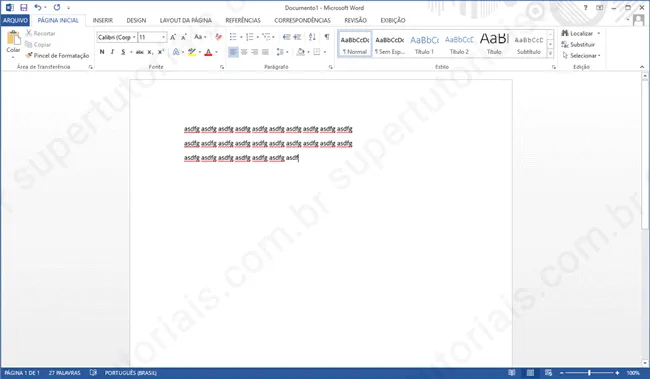Screen dimensions: 650x379
Task: Open font color dropdown arrow
Action: click(x=216, y=52)
